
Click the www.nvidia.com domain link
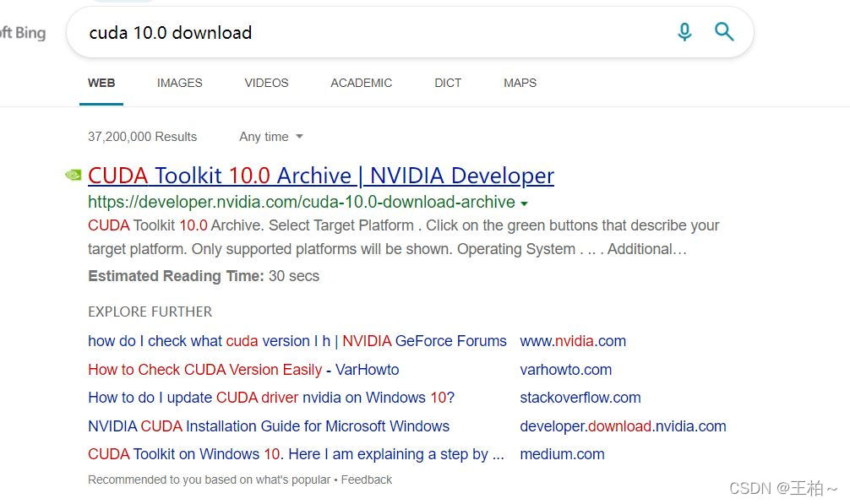(x=573, y=341)
